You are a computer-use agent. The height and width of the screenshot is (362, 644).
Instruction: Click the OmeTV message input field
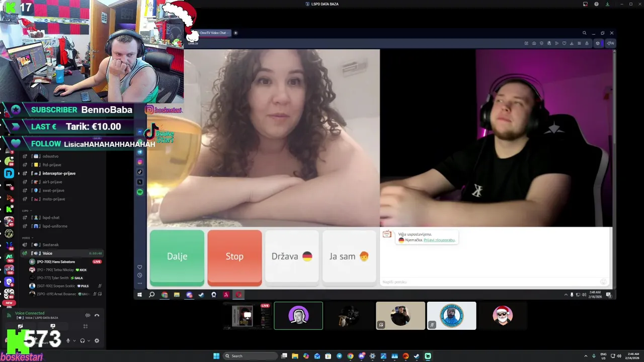click(x=491, y=282)
